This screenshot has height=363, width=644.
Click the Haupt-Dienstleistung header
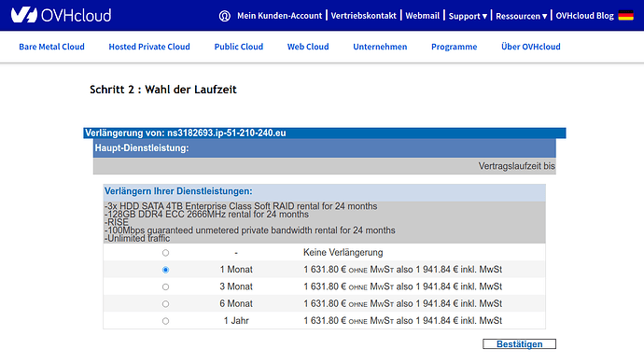coord(325,148)
